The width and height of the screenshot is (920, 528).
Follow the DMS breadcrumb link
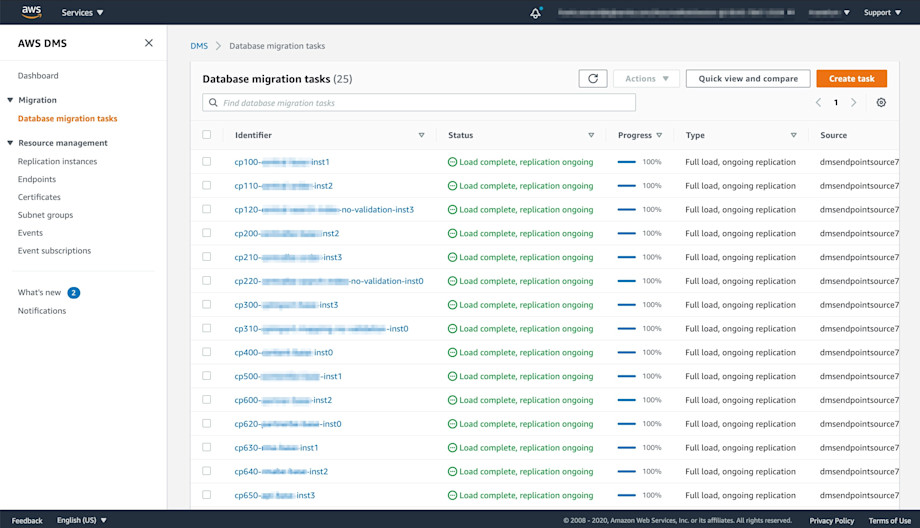point(199,46)
